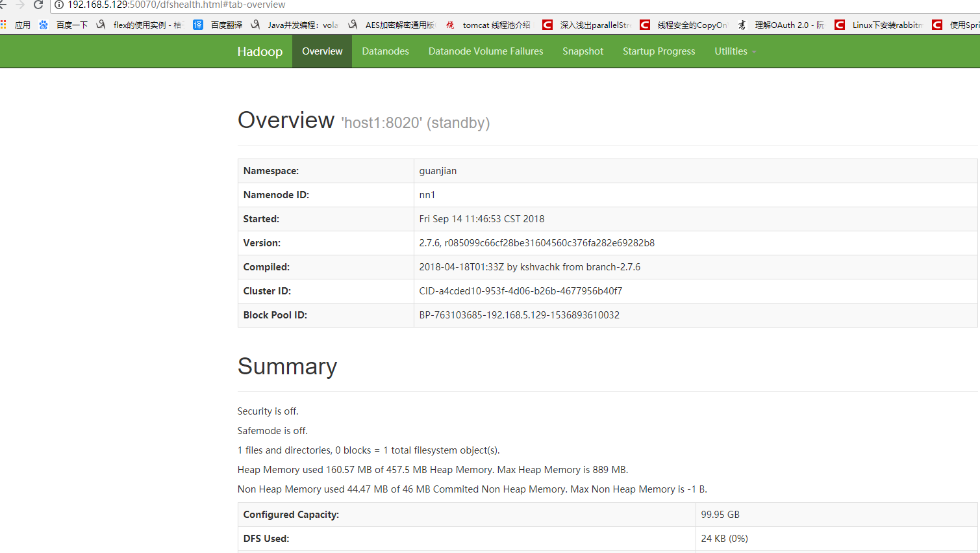Click the Cluster ID: row label
980x553 pixels.
pos(267,291)
